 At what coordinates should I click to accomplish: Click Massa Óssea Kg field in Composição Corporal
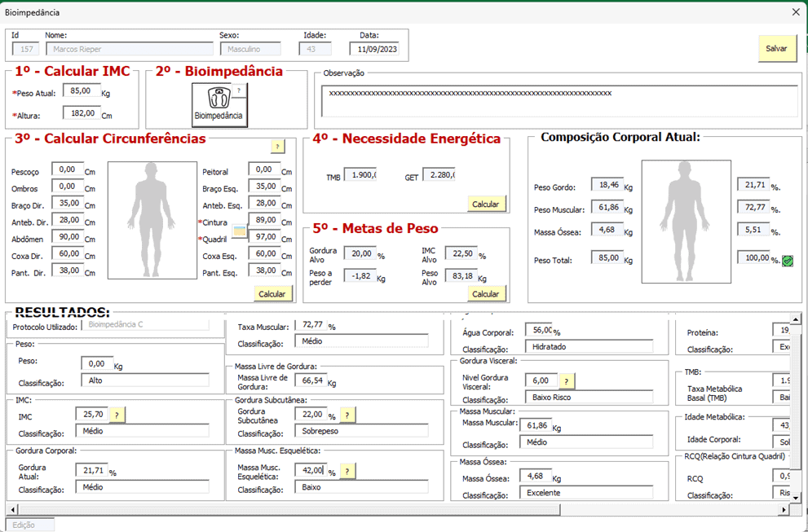point(607,229)
